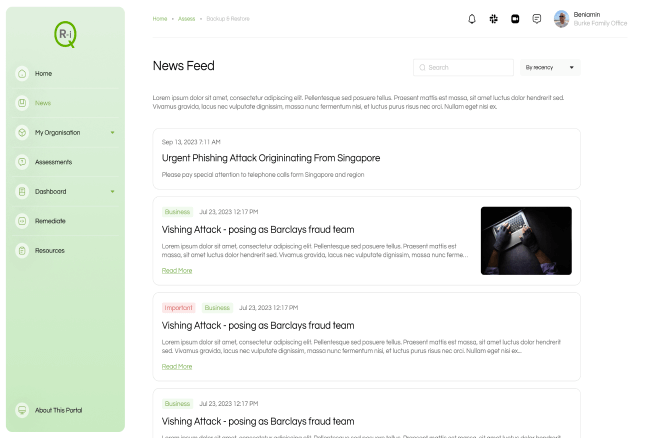650x438 pixels.
Task: Click the Assessments sidebar icon
Action: click(x=22, y=162)
